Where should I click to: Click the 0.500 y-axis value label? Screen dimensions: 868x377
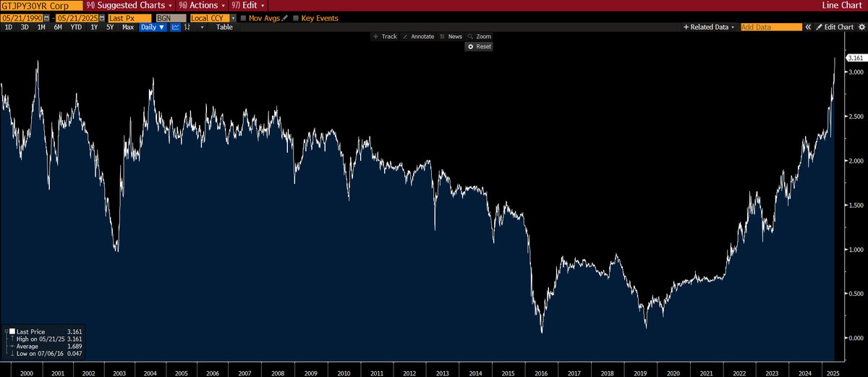pos(856,294)
